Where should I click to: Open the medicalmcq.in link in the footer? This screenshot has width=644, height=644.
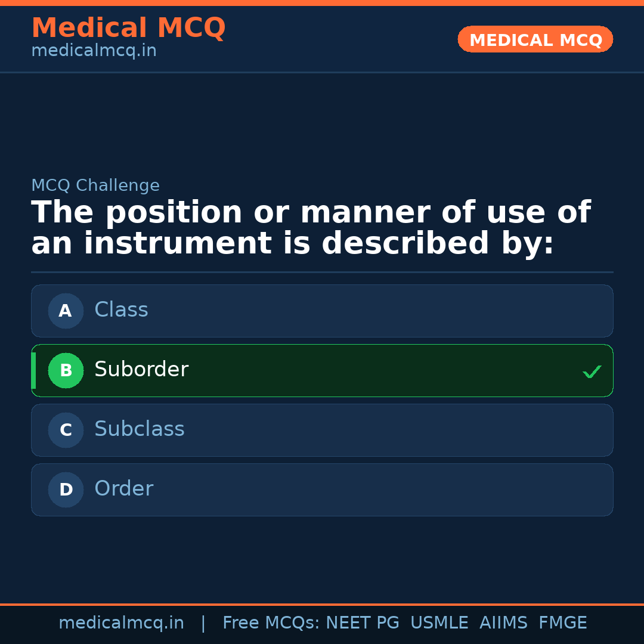click(x=122, y=623)
